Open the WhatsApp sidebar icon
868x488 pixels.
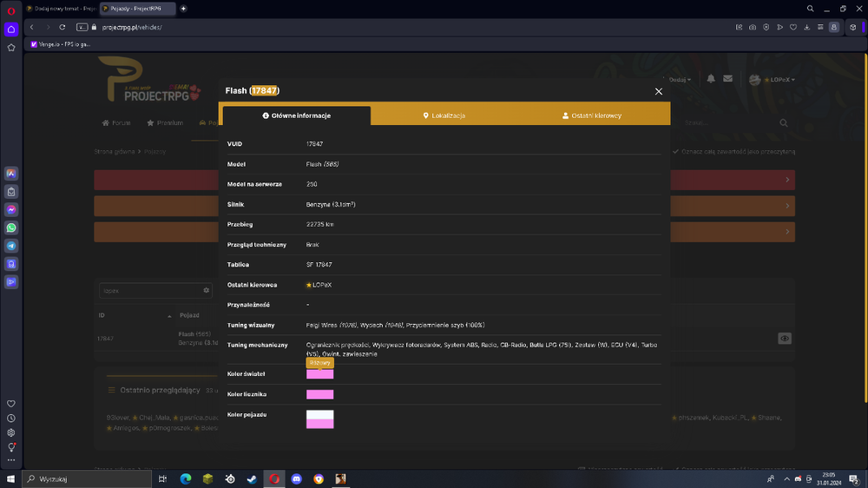click(x=11, y=228)
